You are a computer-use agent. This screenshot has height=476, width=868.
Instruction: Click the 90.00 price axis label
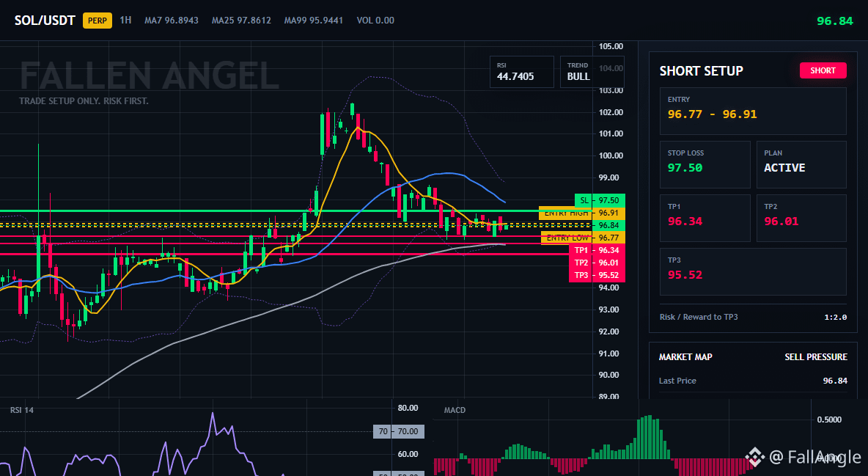(608, 375)
